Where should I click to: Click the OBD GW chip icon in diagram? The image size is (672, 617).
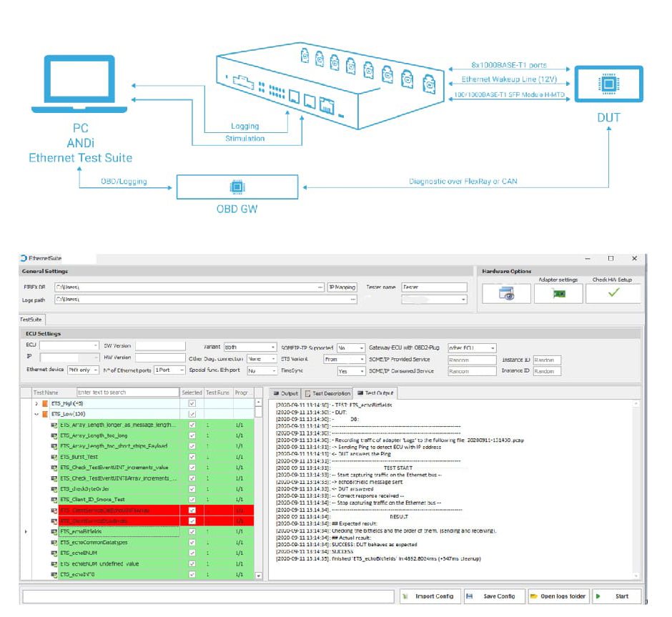(237, 187)
